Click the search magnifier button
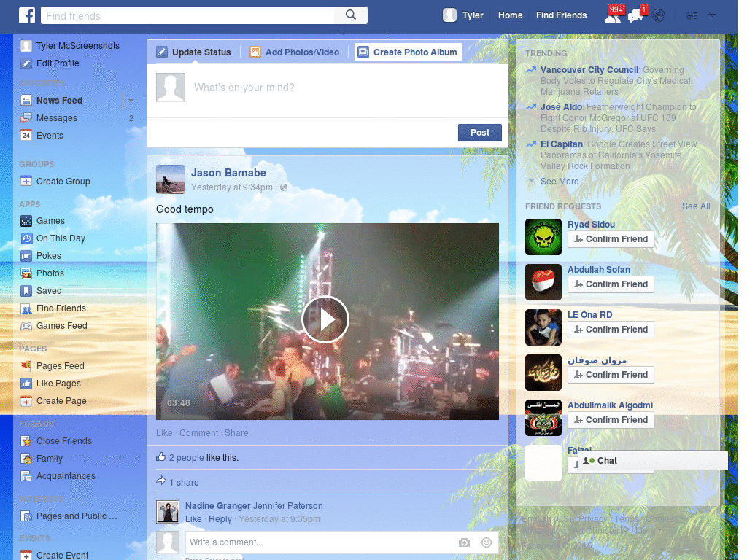The width and height of the screenshot is (747, 560). tap(351, 15)
